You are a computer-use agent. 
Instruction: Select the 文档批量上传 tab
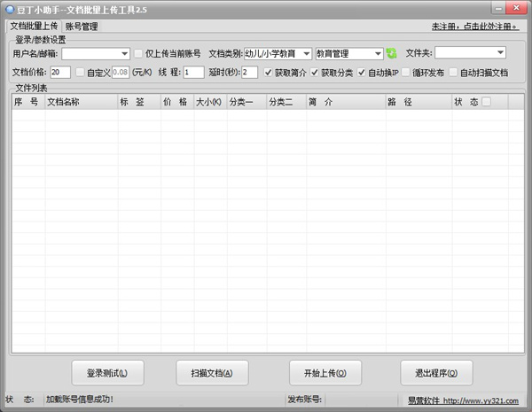(34, 27)
